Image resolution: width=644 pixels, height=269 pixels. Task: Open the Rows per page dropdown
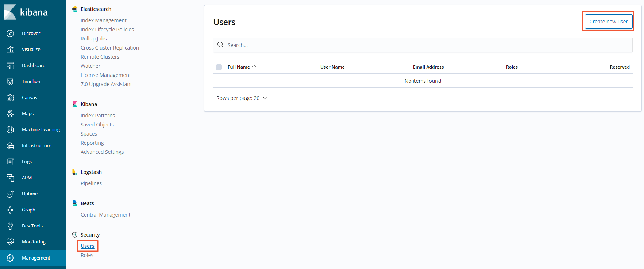pos(242,98)
